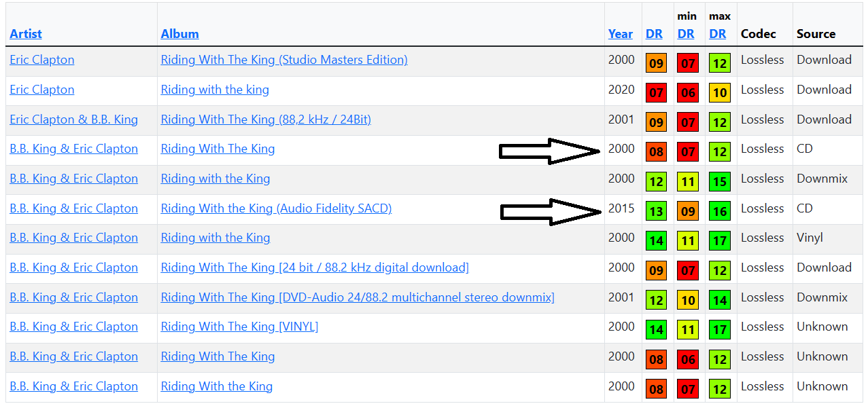Screen dimensions: 868x406
Task: Click the max DR 15 green badge
Action: click(720, 181)
